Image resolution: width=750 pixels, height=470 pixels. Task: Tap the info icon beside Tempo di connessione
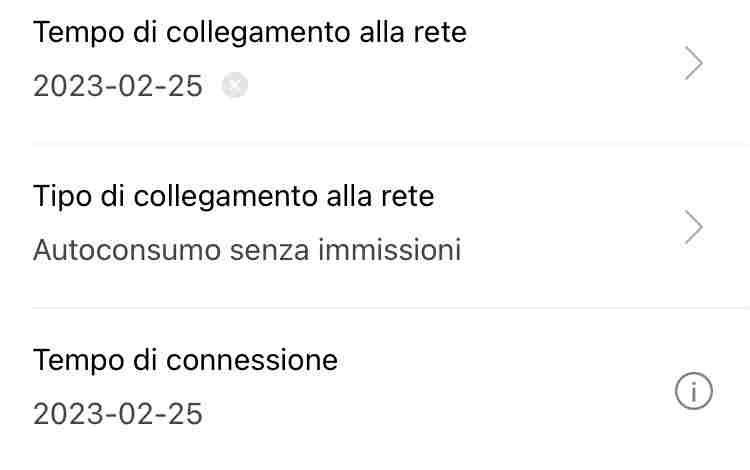pos(694,392)
